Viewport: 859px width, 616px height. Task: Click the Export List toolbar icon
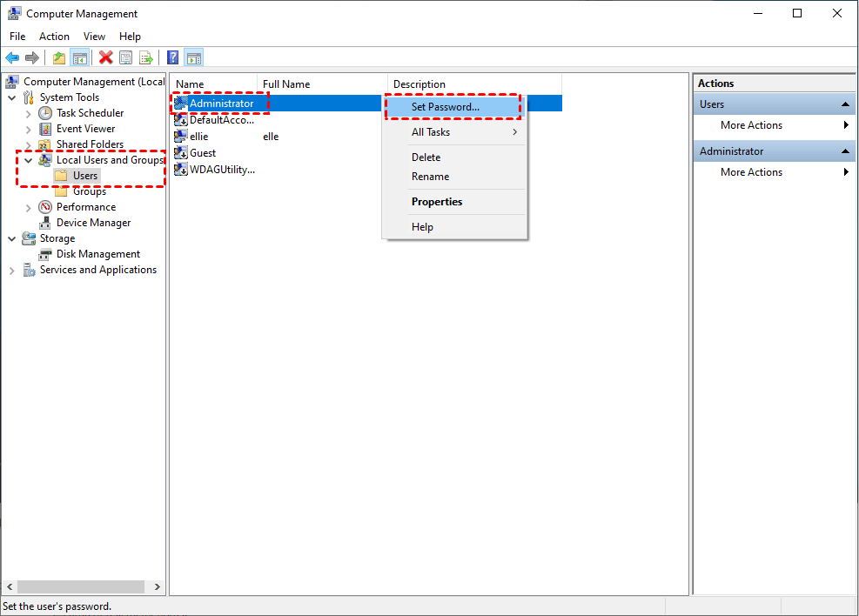146,58
